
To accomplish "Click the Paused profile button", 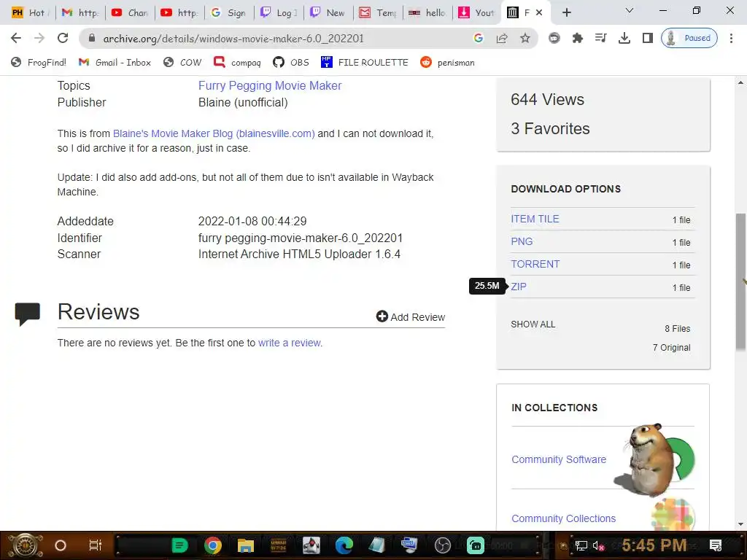I will tap(689, 38).
